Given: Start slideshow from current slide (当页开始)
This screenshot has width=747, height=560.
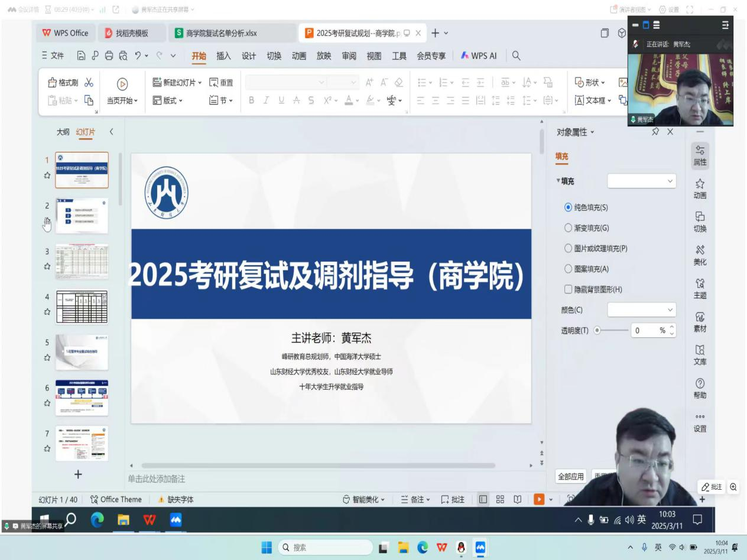Looking at the screenshot, I should (x=122, y=92).
